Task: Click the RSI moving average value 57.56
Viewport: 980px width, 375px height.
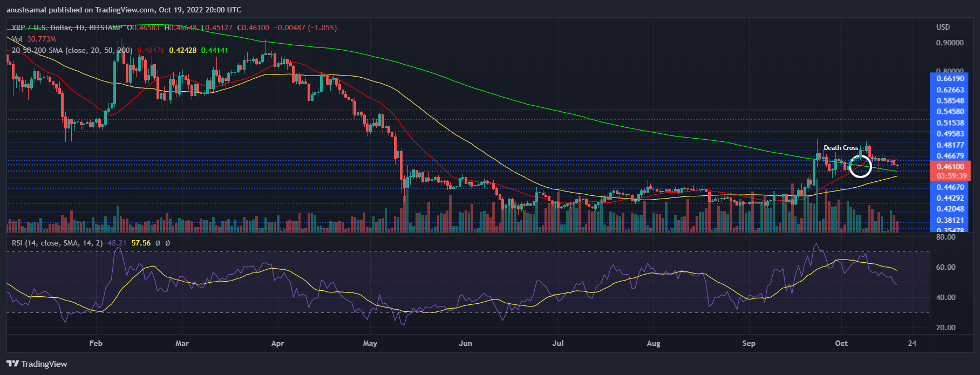Action: (141, 243)
